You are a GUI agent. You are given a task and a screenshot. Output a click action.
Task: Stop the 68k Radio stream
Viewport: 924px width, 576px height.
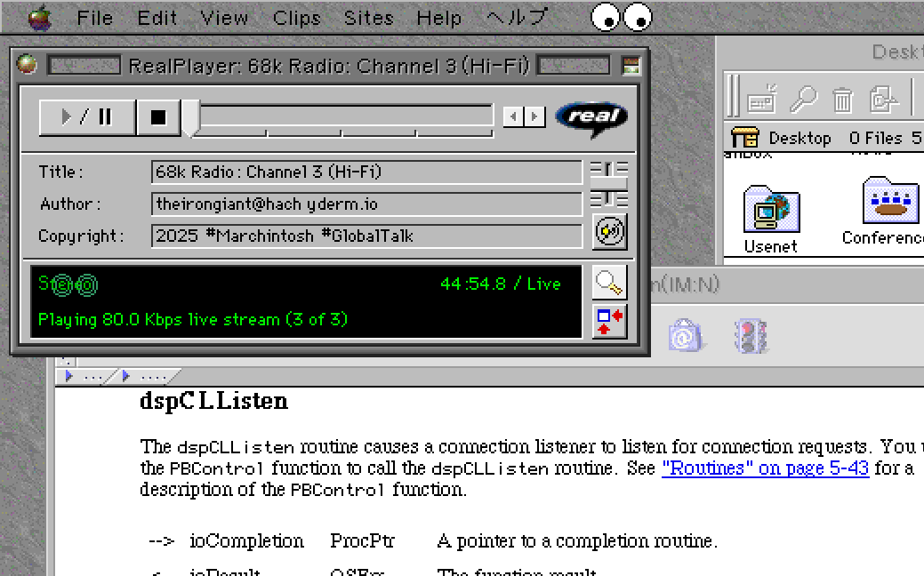pos(158,117)
